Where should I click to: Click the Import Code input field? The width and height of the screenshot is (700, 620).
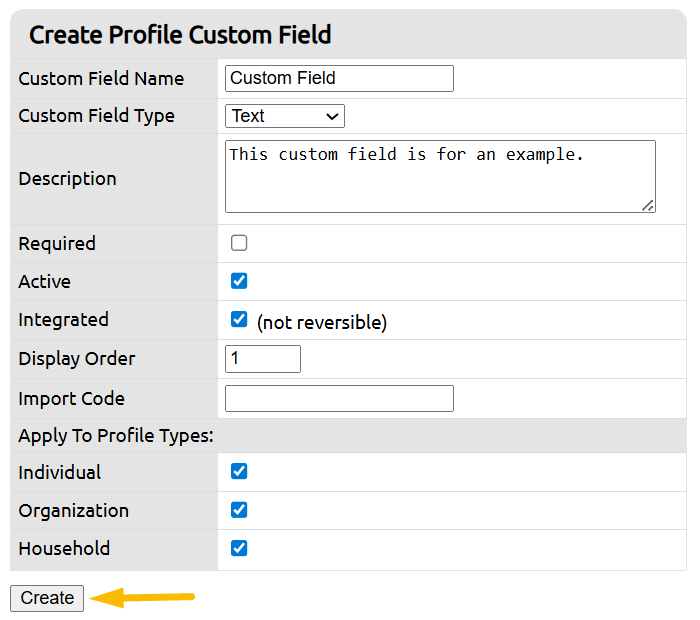coord(339,399)
